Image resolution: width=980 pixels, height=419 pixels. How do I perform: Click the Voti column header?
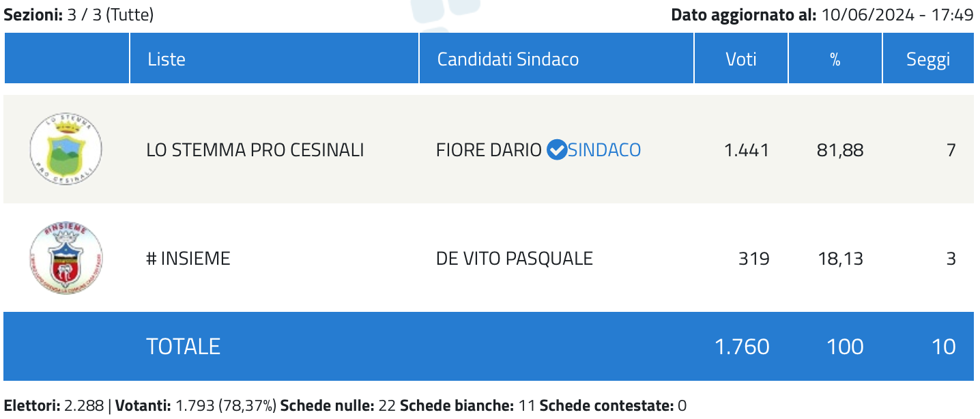pyautogui.click(x=741, y=59)
